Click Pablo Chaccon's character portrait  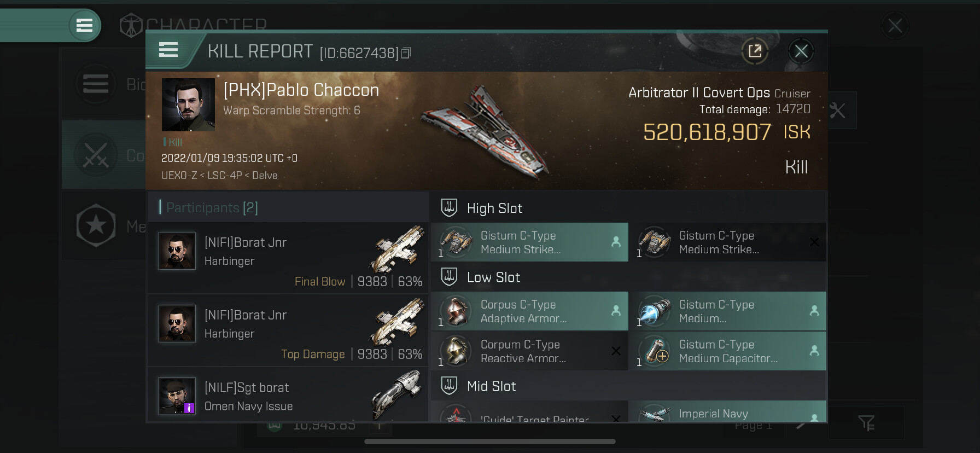188,104
